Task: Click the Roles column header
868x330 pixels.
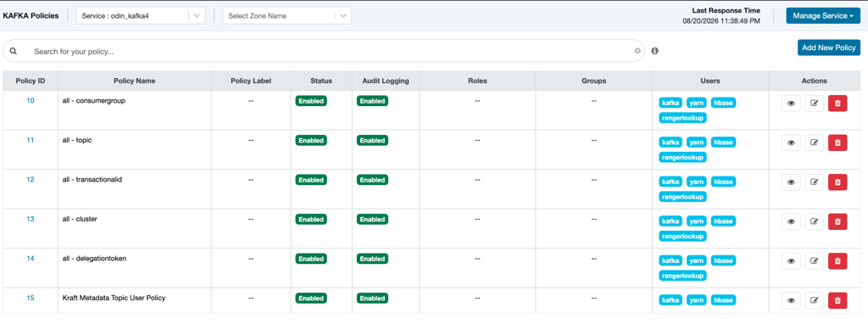Action: pyautogui.click(x=477, y=81)
